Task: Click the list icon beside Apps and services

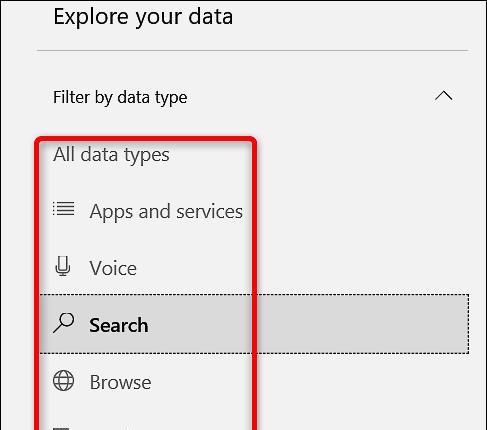Action: 64,209
